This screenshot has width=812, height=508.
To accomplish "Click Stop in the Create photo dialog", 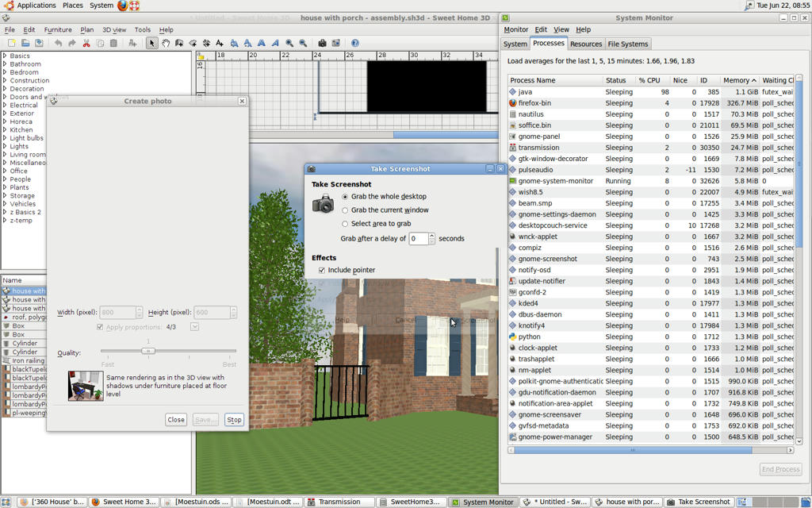I will coord(234,420).
